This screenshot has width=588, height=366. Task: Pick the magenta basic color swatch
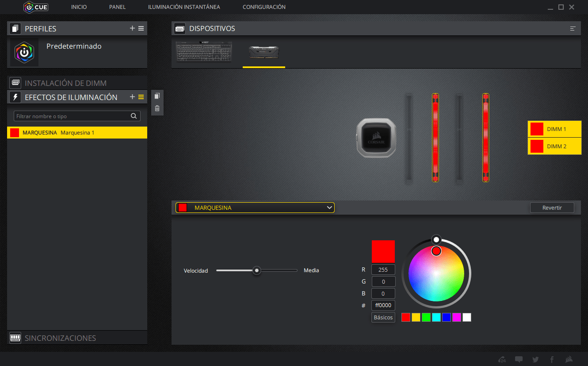point(456,317)
